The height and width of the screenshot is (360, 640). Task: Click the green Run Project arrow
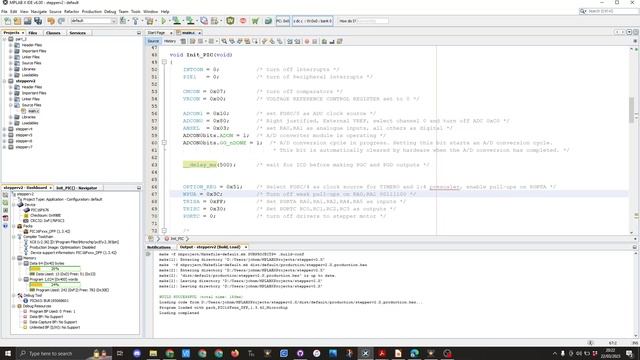click(x=164, y=21)
